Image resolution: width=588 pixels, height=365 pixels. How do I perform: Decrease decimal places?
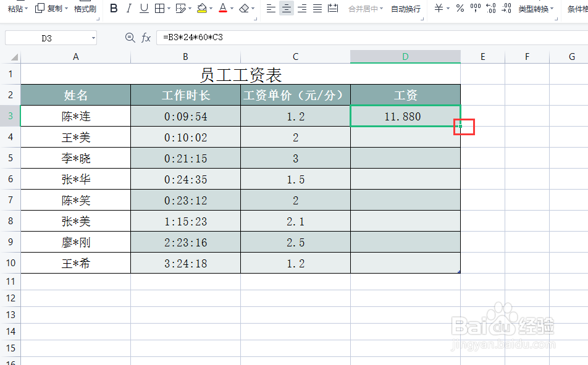pos(508,9)
